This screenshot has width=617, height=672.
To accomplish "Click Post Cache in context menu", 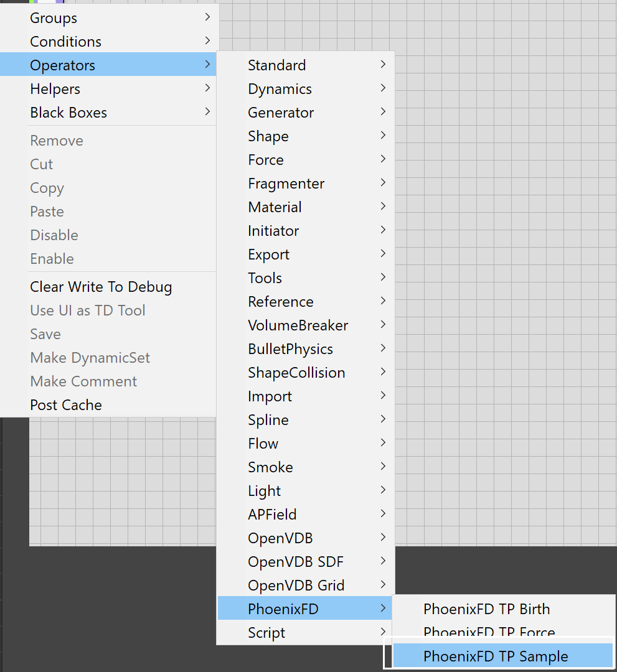I will click(108, 405).
